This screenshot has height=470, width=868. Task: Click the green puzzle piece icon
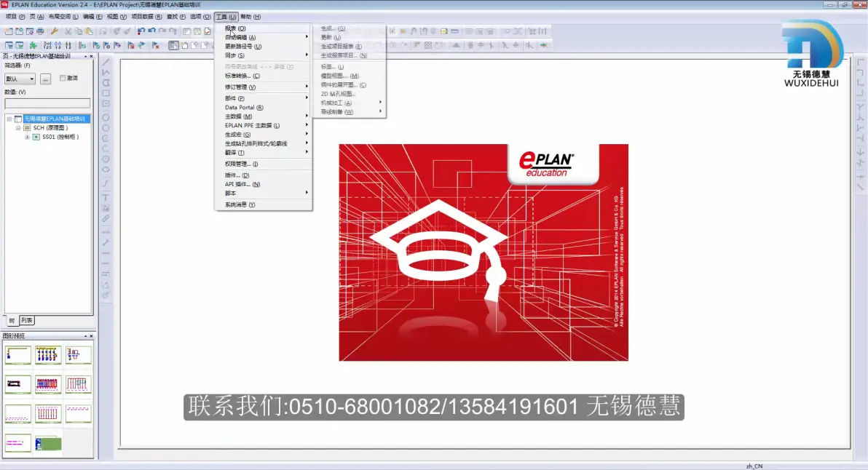point(33,45)
